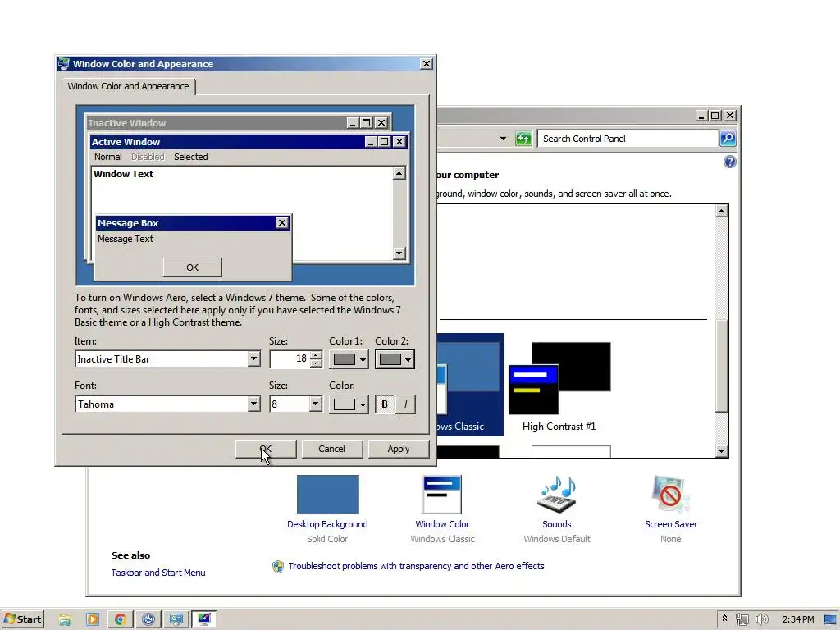
Task: Launch Windows Media Player from taskbar
Action: [93, 619]
